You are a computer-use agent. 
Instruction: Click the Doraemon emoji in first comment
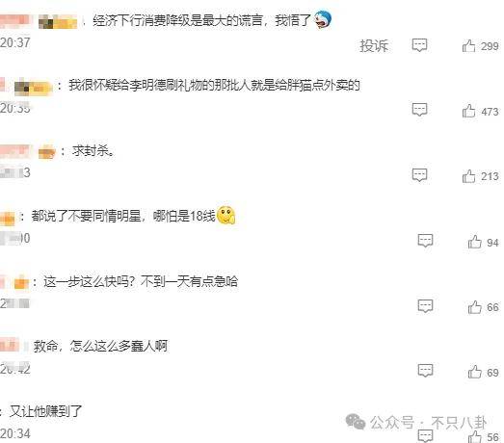pos(323,19)
